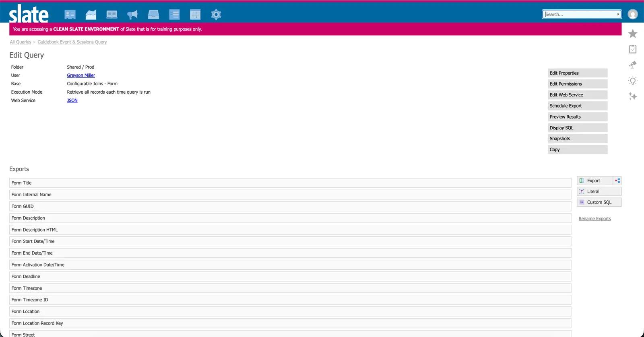The image size is (644, 337).
Task: Open the calendar grid icon
Action: point(195,15)
